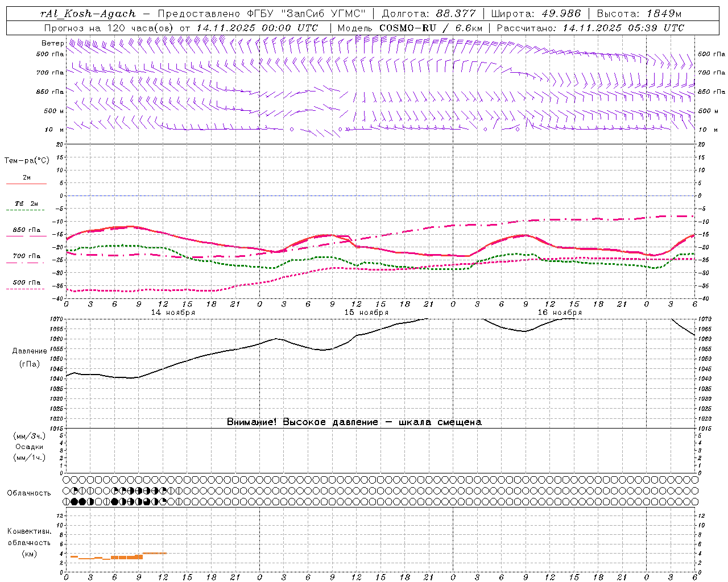Screen dimensions: 728x582
Task: Select the Широта: 49.986 value
Action: pyautogui.click(x=536, y=14)
